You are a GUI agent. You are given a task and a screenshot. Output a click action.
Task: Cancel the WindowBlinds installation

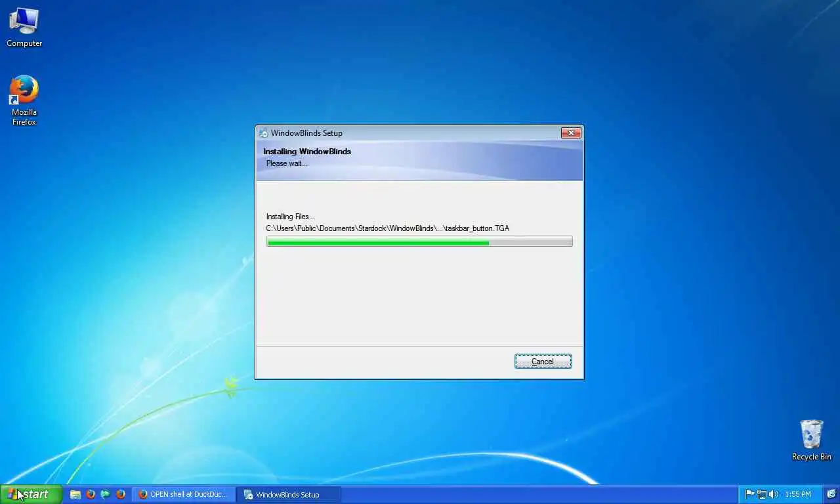543,362
